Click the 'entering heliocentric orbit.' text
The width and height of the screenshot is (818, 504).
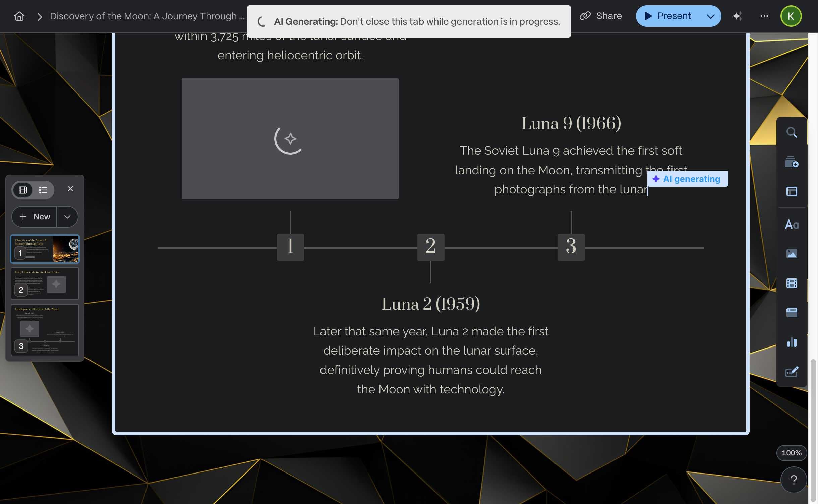(290, 55)
